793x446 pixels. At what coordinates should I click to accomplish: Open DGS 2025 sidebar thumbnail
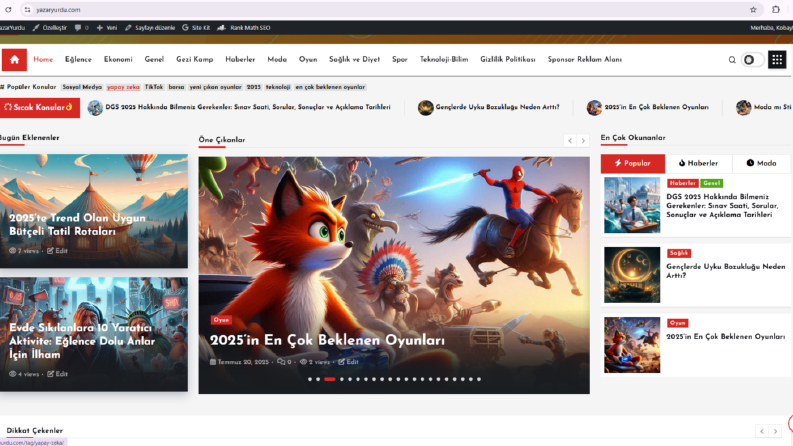[x=632, y=205]
